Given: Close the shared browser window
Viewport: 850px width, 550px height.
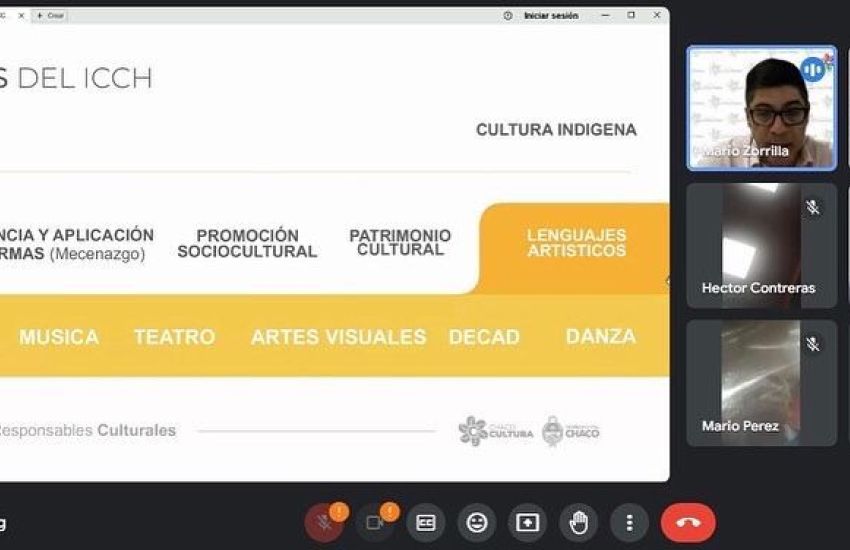Looking at the screenshot, I should pos(656,15).
